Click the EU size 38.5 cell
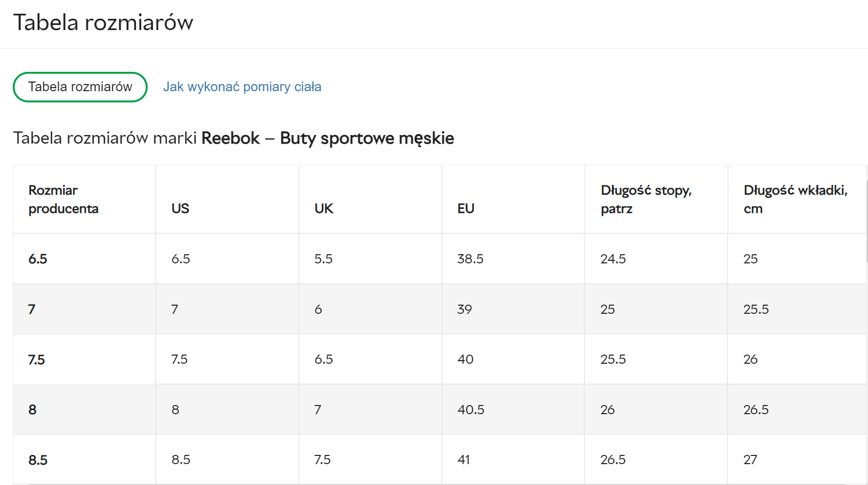868x485 pixels. click(470, 259)
